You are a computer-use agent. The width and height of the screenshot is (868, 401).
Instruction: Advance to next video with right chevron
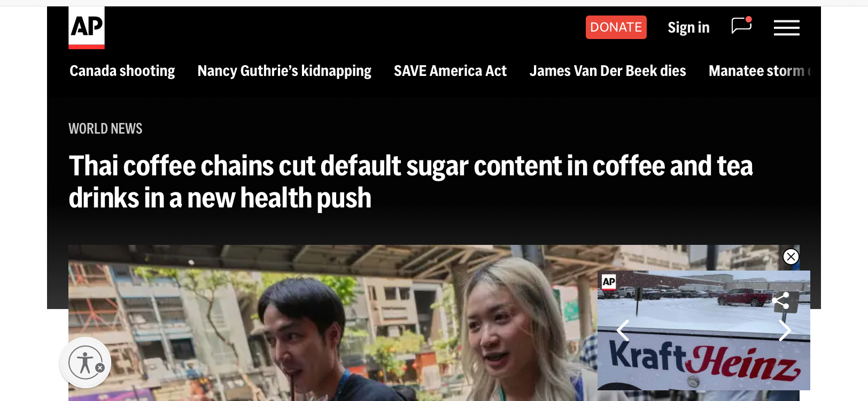tap(785, 330)
